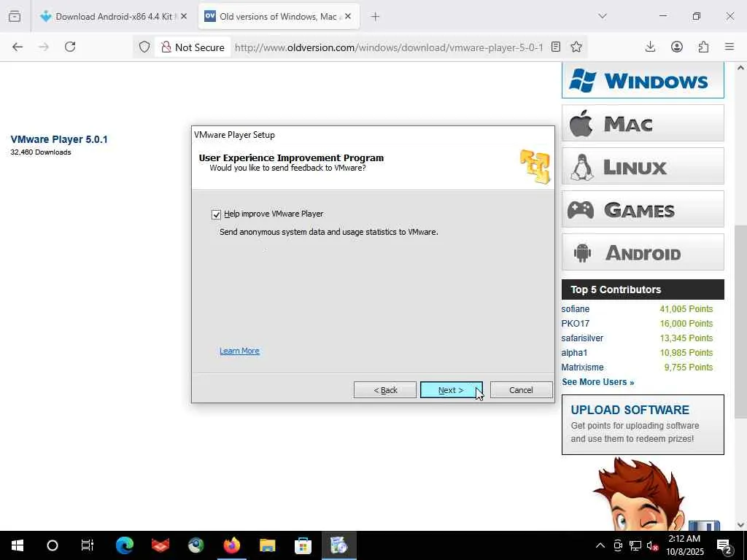Open Microsoft Store from taskbar
Viewport: 747px width, 560px height.
303,545
